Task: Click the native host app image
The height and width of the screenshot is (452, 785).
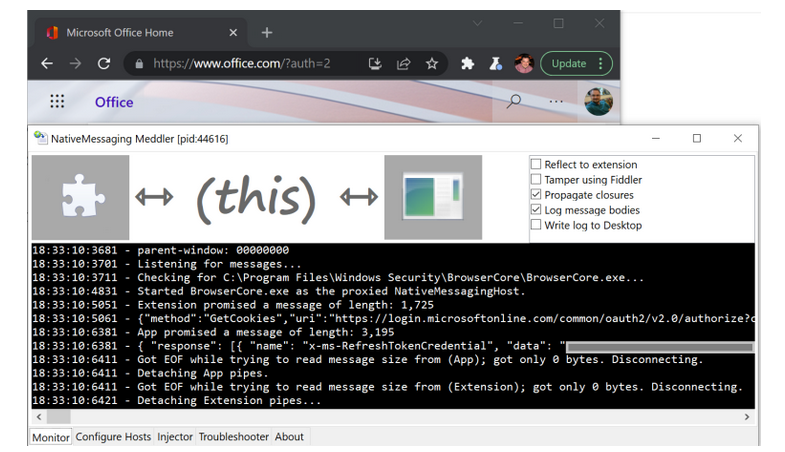Action: (x=433, y=197)
